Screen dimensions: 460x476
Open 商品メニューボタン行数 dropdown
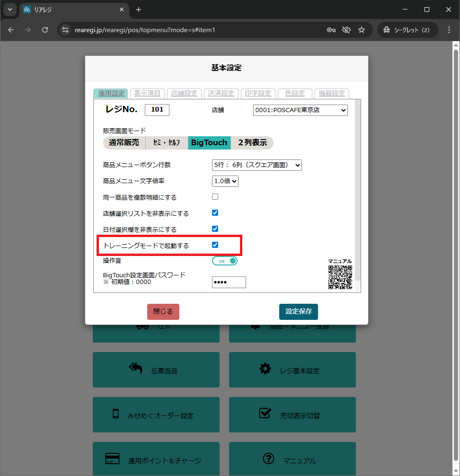pos(257,165)
